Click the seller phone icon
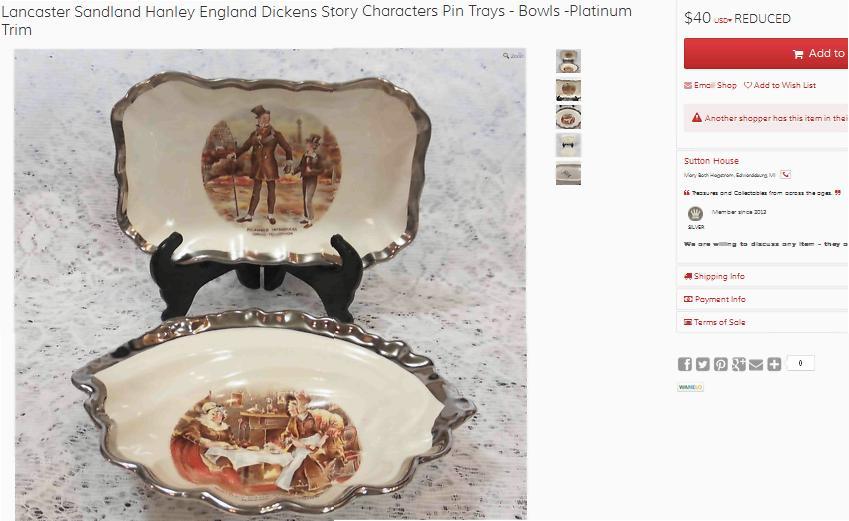 pyautogui.click(x=786, y=174)
